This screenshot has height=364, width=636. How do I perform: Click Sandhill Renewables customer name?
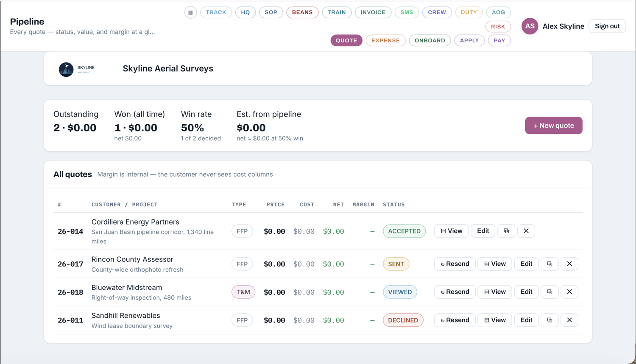coord(126,316)
